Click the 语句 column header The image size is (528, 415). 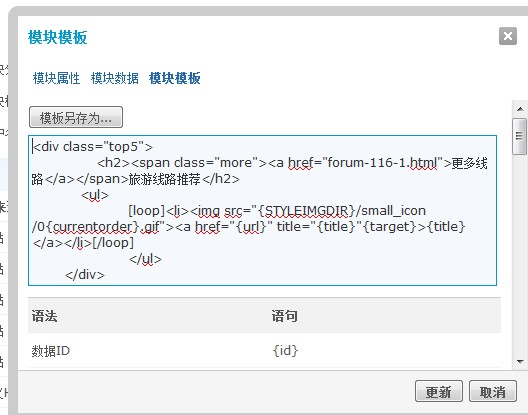click(285, 316)
